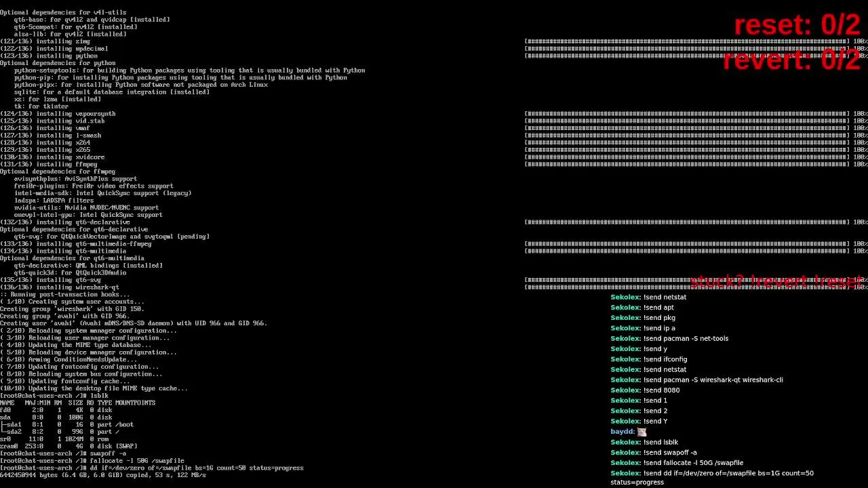The width and height of the screenshot is (868, 488).
Task: Click the line '(131/136) installing ffmpeg'
Action: click(x=49, y=165)
